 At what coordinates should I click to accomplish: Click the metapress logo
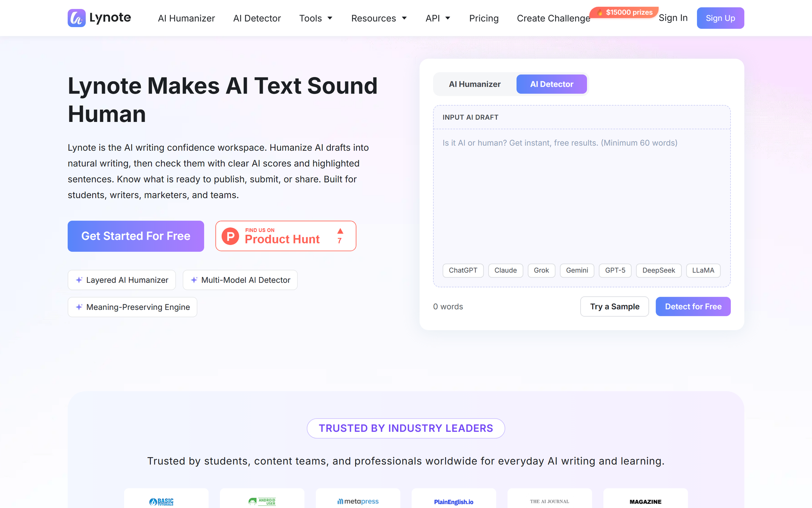pyautogui.click(x=358, y=502)
